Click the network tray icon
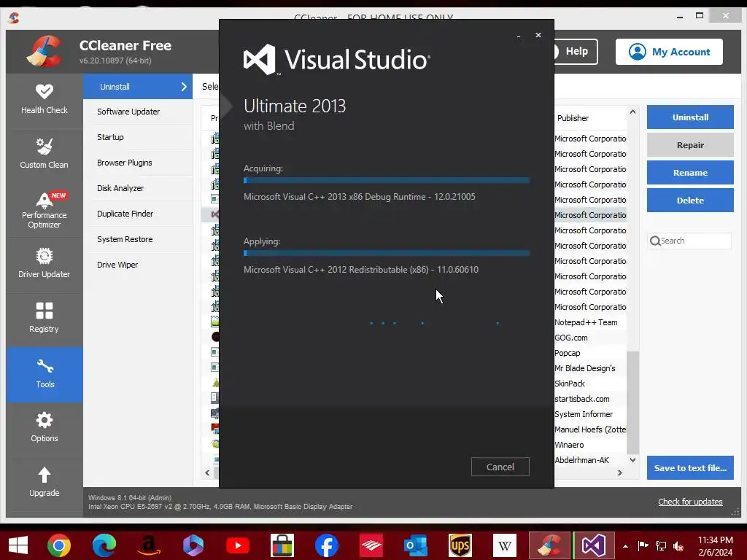Image resolution: width=747 pixels, height=560 pixels. tap(661, 545)
